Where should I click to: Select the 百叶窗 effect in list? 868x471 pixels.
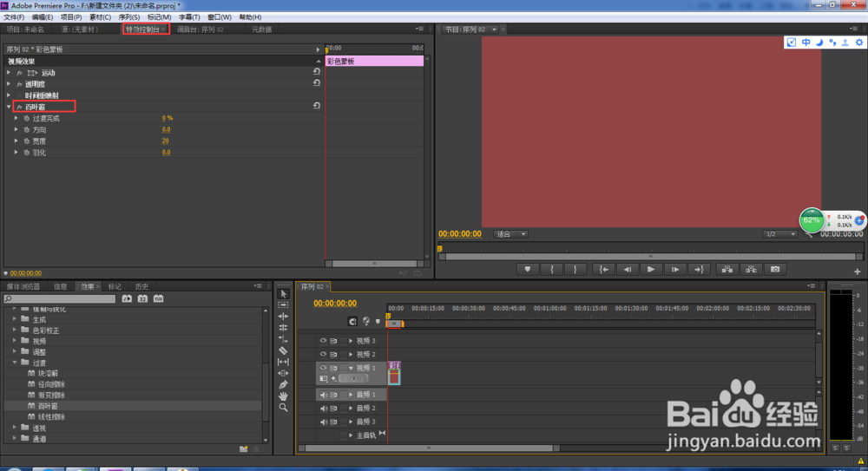tap(48, 406)
